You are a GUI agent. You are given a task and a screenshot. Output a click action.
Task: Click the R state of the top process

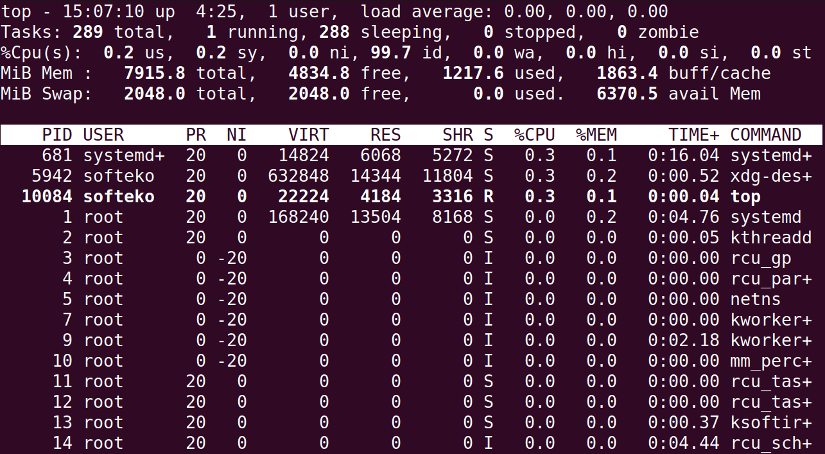click(x=488, y=197)
